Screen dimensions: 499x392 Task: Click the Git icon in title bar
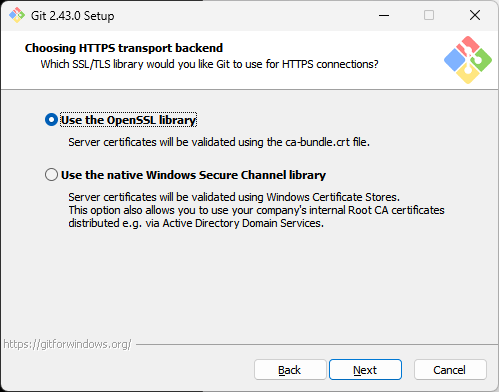click(x=17, y=15)
